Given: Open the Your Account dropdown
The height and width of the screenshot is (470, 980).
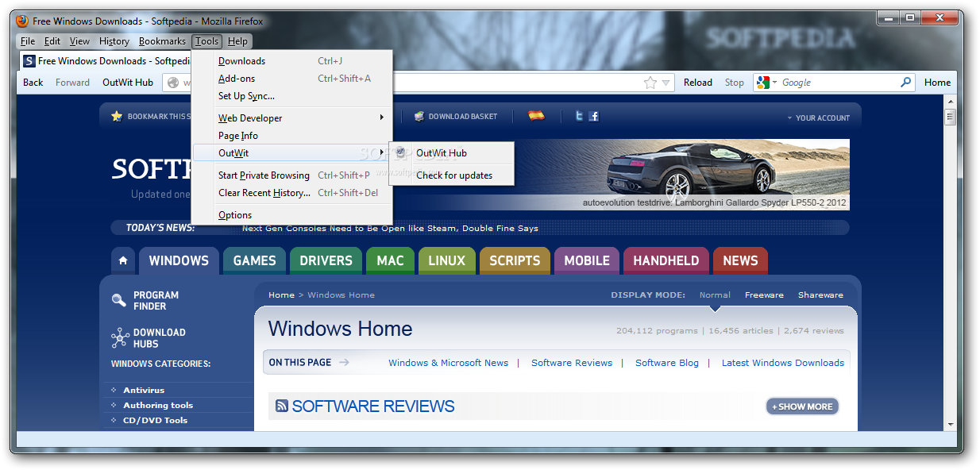Looking at the screenshot, I should pos(818,118).
